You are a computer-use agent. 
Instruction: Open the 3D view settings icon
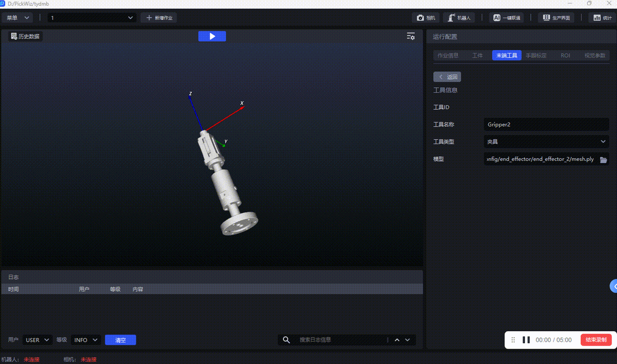tap(411, 36)
